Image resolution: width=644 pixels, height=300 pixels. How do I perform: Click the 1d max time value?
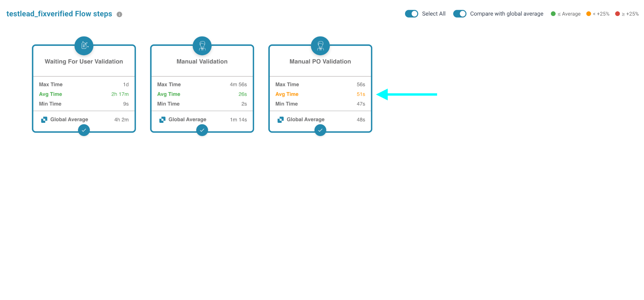[126, 85]
